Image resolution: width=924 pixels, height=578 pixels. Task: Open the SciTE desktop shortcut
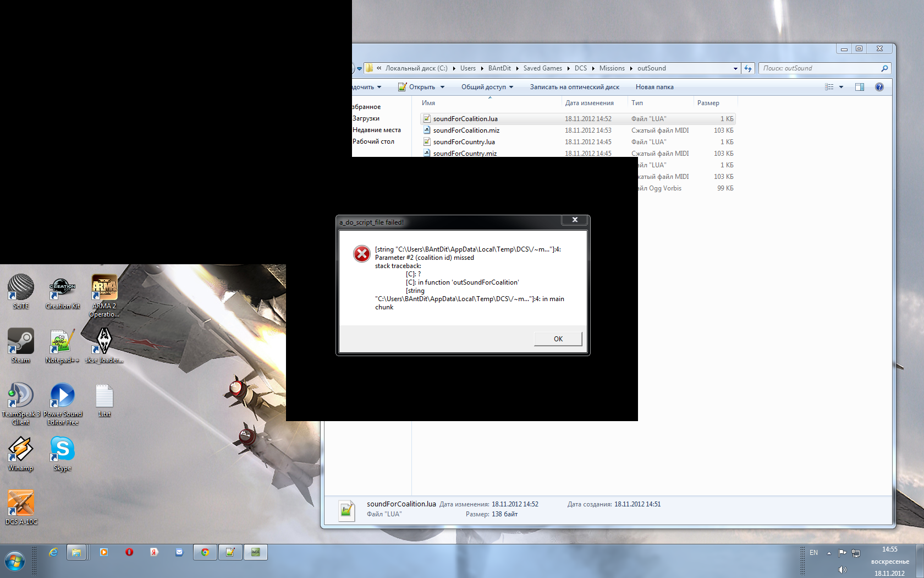(21, 292)
